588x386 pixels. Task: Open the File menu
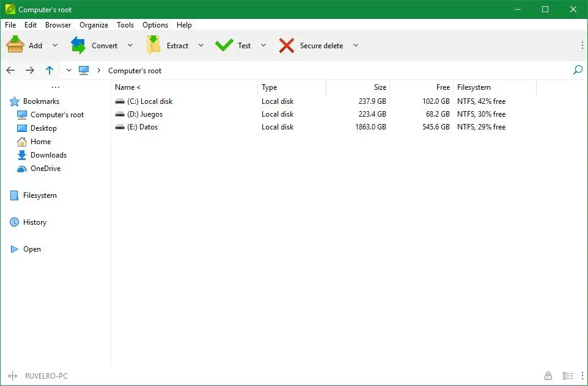(10, 24)
